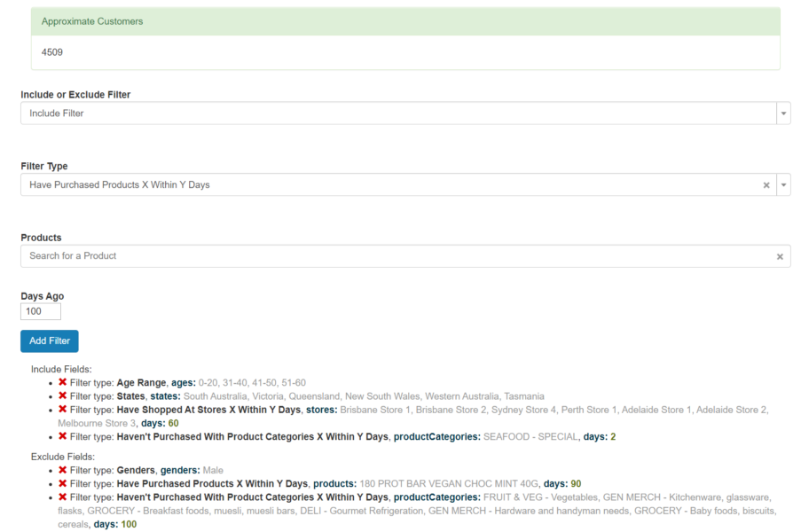The image size is (801, 532).
Task: Expand the Filter Type dropdown arrow
Action: pyautogui.click(x=782, y=184)
